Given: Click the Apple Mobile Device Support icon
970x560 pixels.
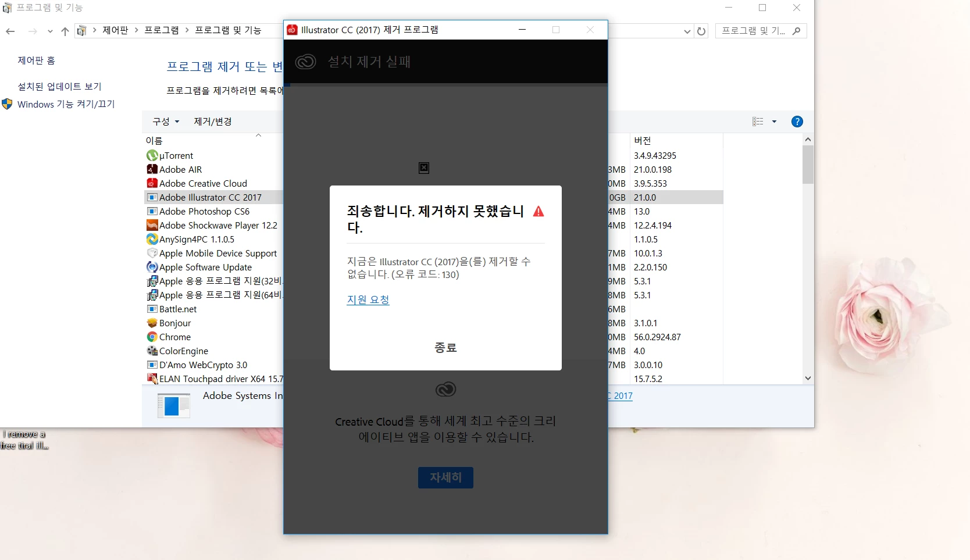Looking at the screenshot, I should pos(152,253).
